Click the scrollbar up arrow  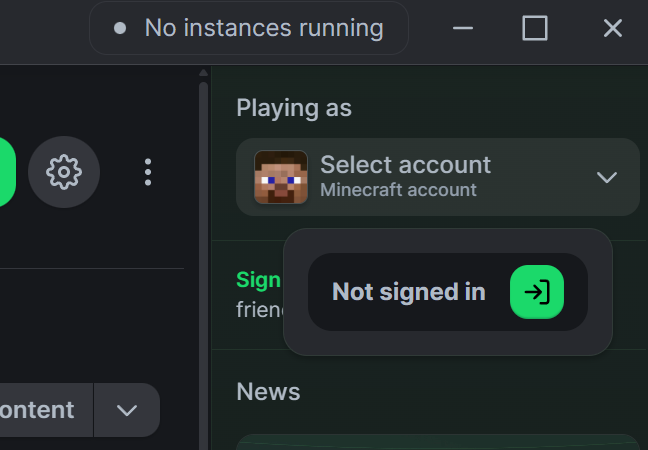pyautogui.click(x=204, y=73)
